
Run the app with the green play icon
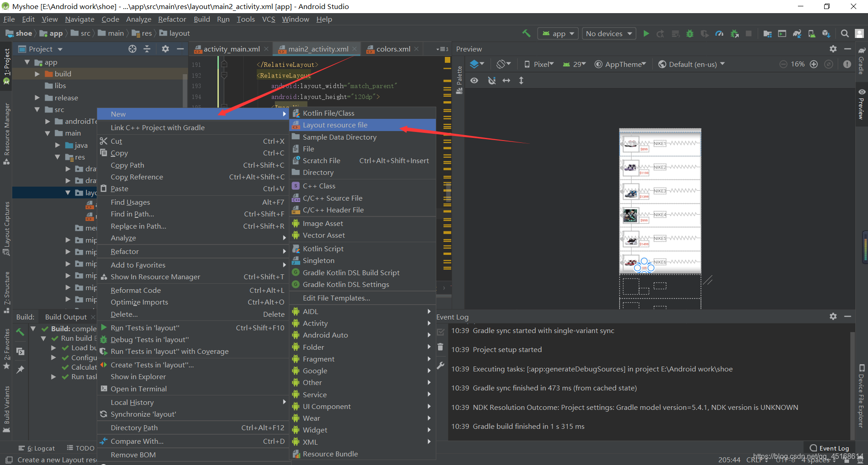[x=646, y=33]
